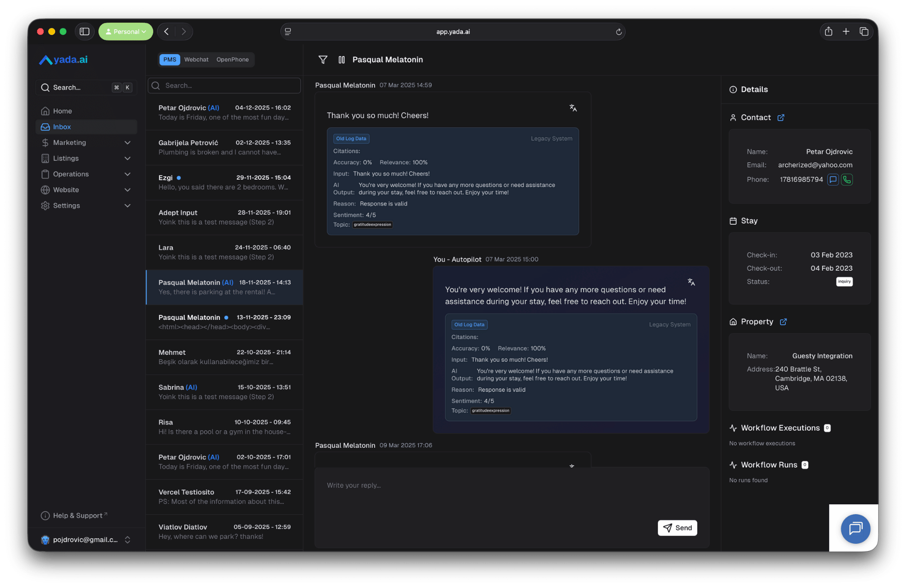The width and height of the screenshot is (906, 588).
Task: Click the green phone call icon
Action: (846, 180)
